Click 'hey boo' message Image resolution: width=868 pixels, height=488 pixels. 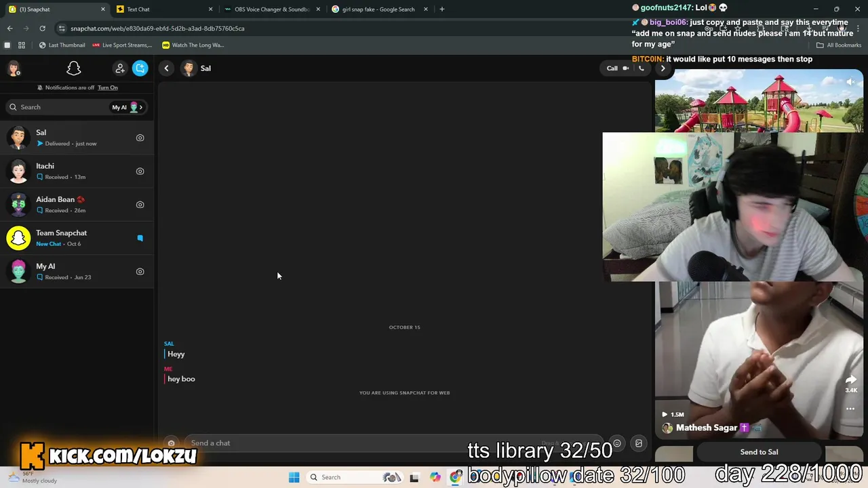click(181, 379)
